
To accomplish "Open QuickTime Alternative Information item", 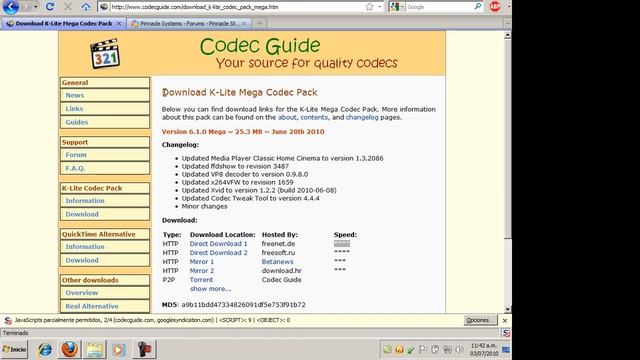I will click(x=105, y=247).
